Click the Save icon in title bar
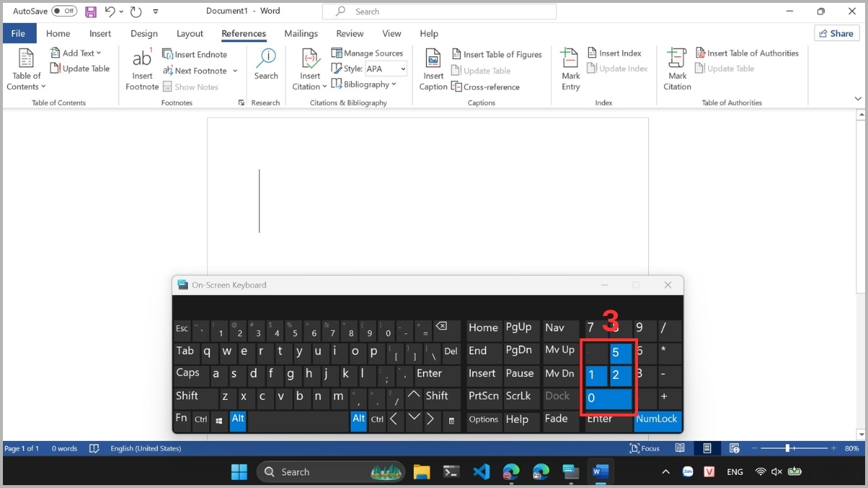Image resolution: width=868 pixels, height=488 pixels. [x=91, y=12]
